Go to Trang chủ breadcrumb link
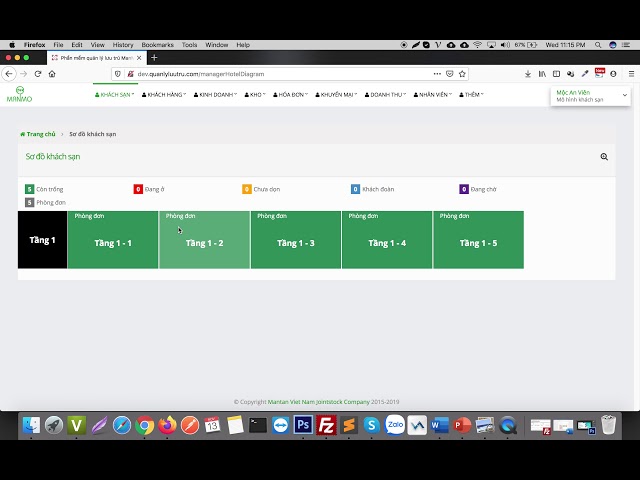Viewport: 640px width, 480px height. coord(40,134)
